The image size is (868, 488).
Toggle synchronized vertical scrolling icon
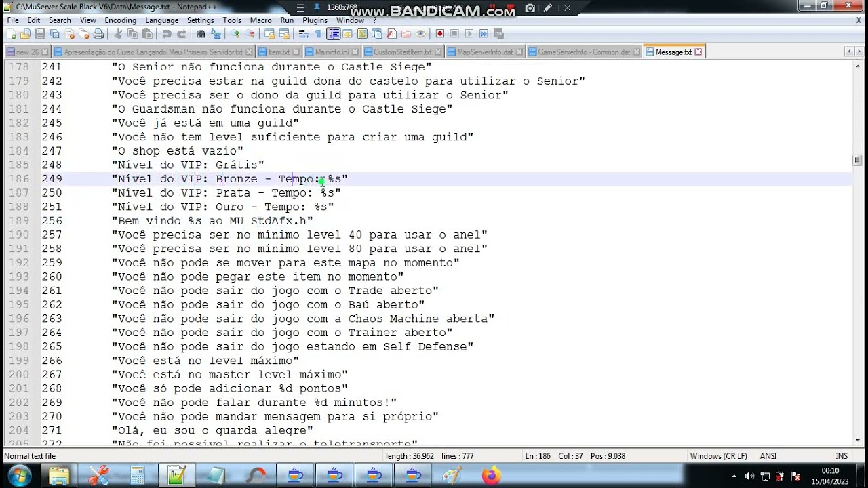[269, 34]
